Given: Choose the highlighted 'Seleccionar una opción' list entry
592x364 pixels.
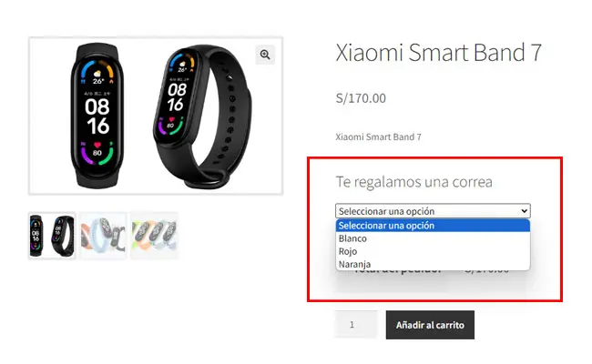Looking at the screenshot, I should tap(433, 226).
